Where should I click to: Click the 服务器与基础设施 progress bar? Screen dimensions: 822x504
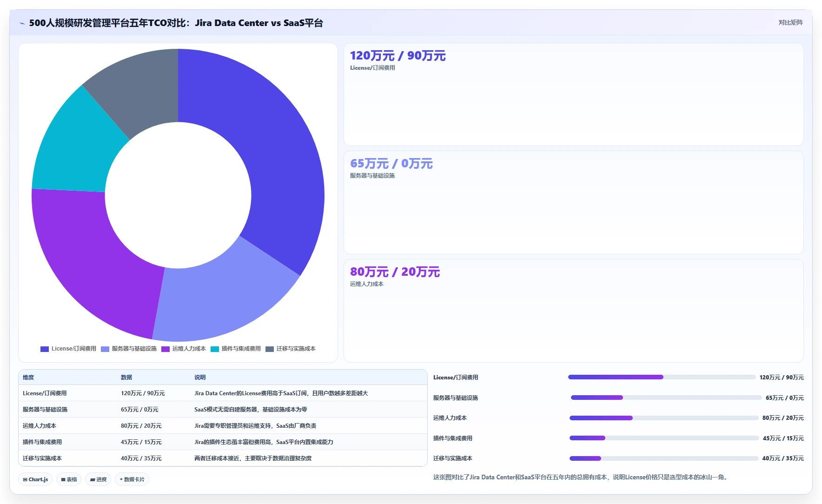pos(666,398)
